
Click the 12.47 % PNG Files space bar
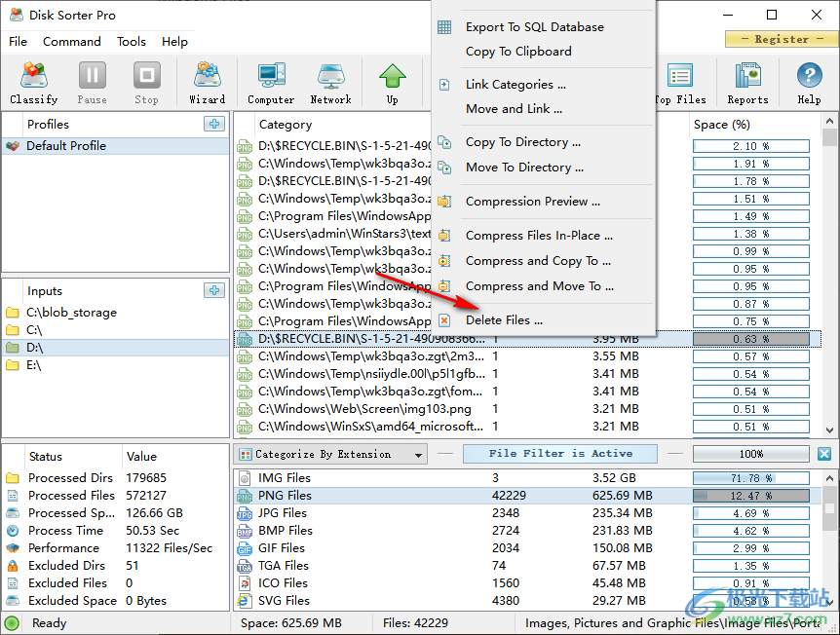point(751,496)
